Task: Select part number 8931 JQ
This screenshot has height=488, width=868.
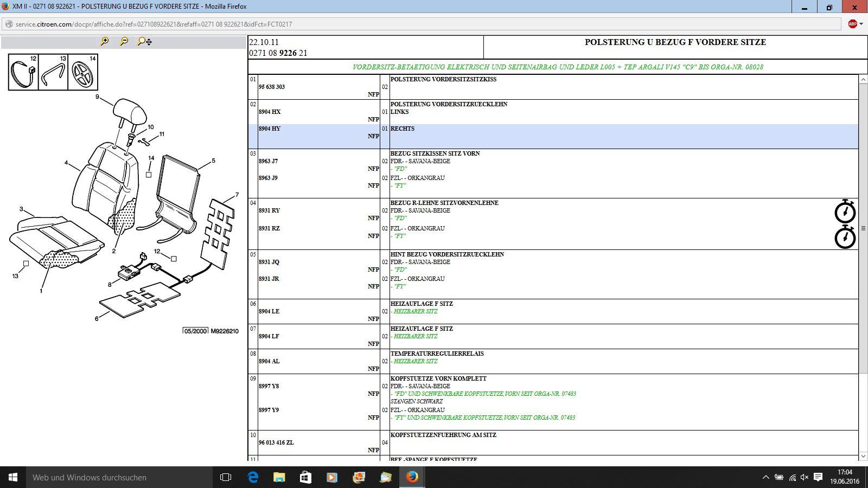Action: click(x=269, y=262)
